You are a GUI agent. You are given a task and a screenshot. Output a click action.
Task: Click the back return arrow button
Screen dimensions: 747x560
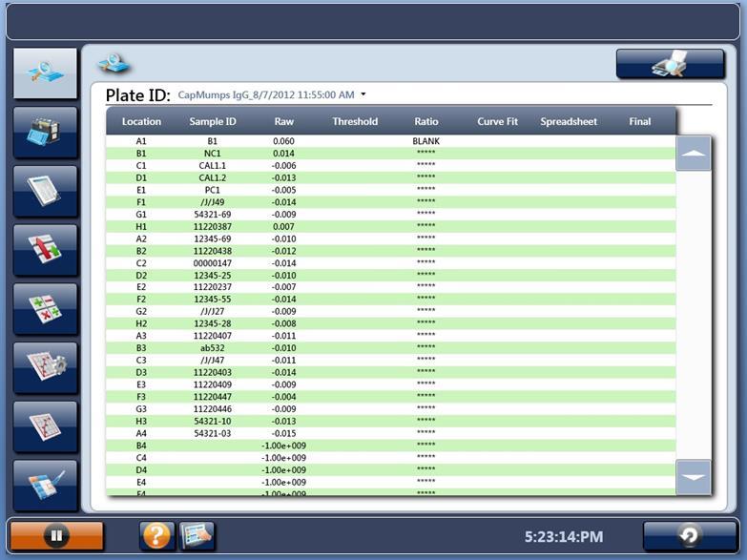coord(689,536)
